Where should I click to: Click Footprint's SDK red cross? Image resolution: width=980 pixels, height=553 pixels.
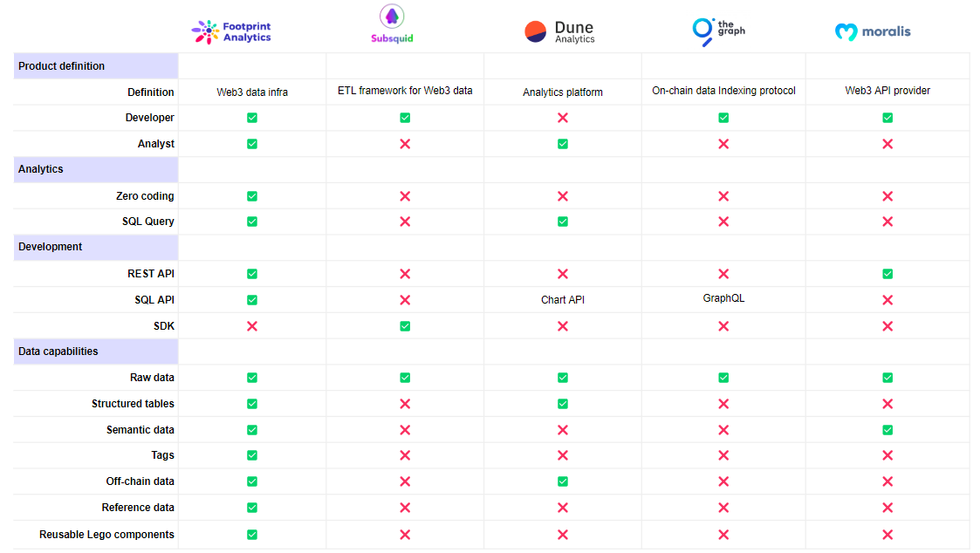252,326
